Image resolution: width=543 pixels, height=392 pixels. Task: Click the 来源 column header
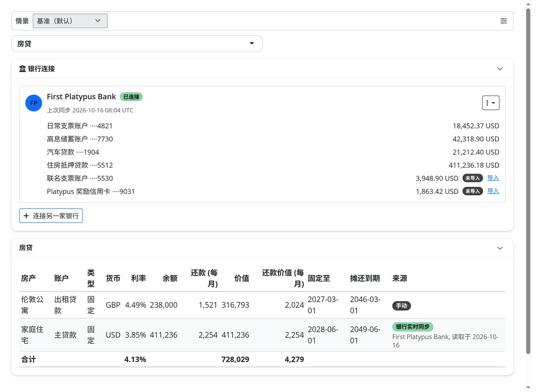pos(400,278)
